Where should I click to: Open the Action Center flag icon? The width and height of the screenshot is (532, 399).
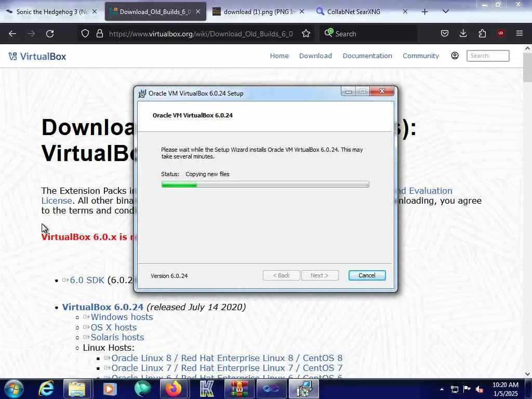(467, 389)
